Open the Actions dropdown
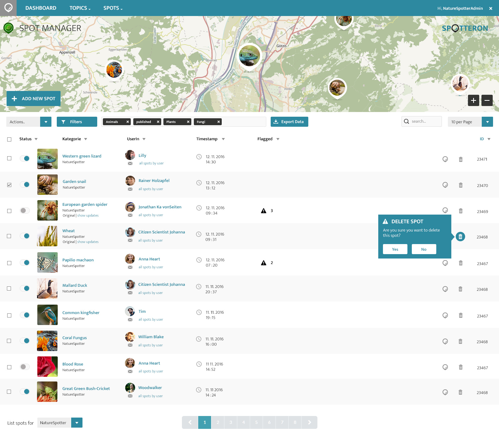This screenshot has width=499, height=448. click(46, 122)
